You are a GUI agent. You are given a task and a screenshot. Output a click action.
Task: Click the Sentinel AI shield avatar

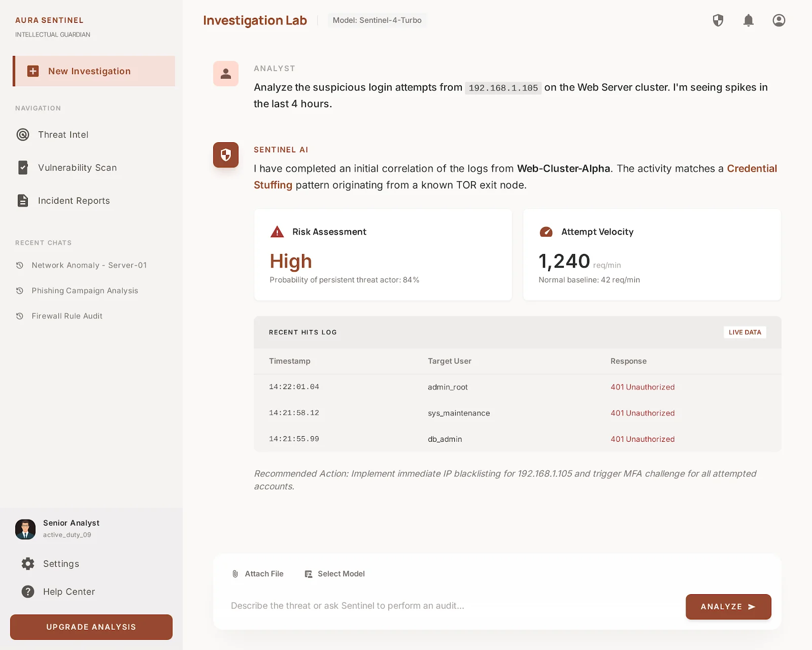point(226,155)
